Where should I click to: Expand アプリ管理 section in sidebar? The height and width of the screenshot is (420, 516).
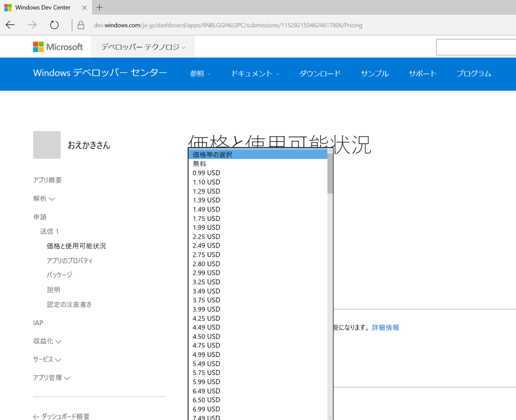52,378
